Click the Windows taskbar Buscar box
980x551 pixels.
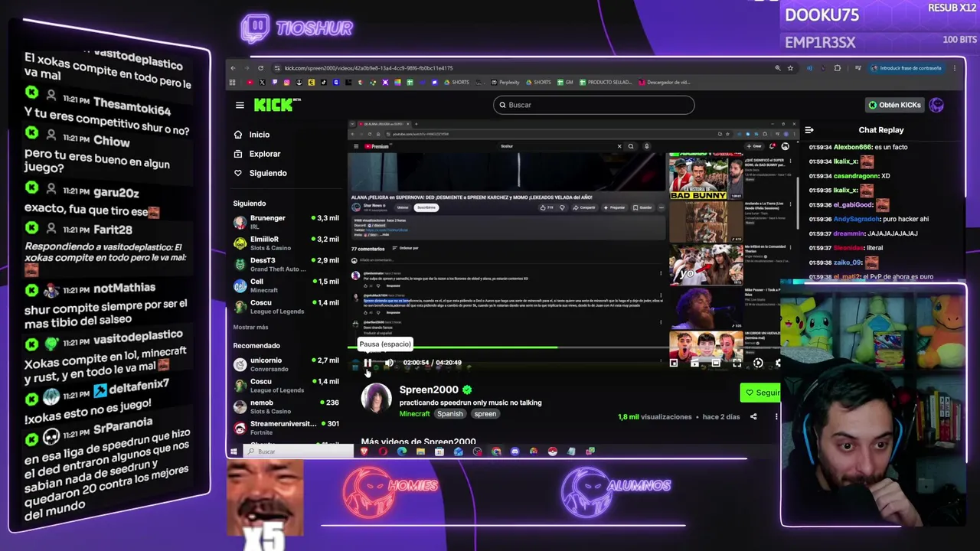[x=299, y=452]
